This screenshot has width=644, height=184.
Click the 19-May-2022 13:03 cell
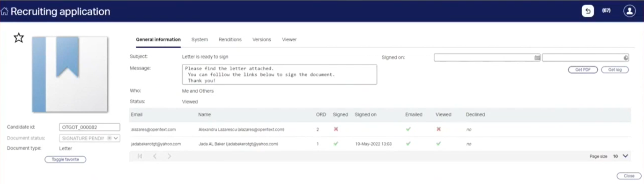[x=373, y=144]
